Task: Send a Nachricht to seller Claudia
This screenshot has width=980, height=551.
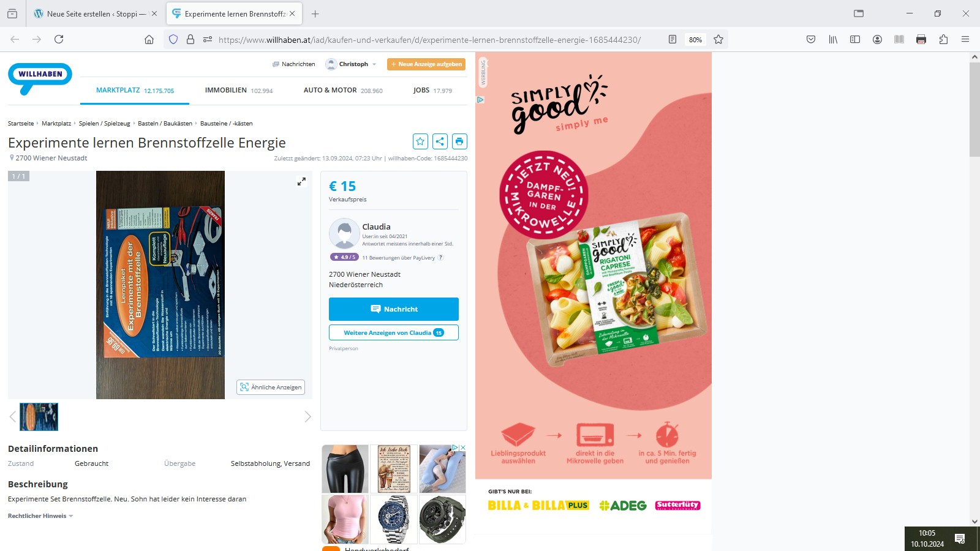Action: (394, 309)
